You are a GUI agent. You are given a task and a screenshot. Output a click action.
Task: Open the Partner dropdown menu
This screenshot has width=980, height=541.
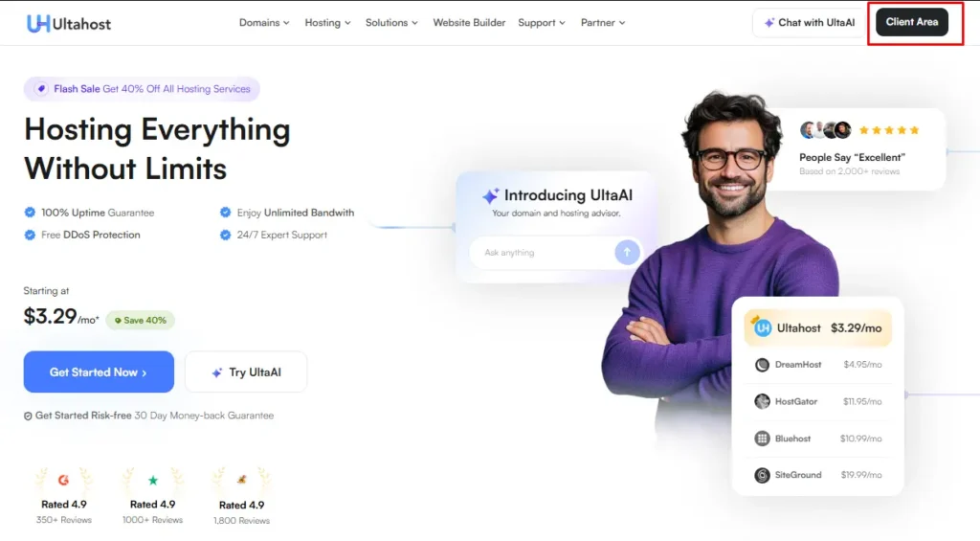click(x=603, y=23)
